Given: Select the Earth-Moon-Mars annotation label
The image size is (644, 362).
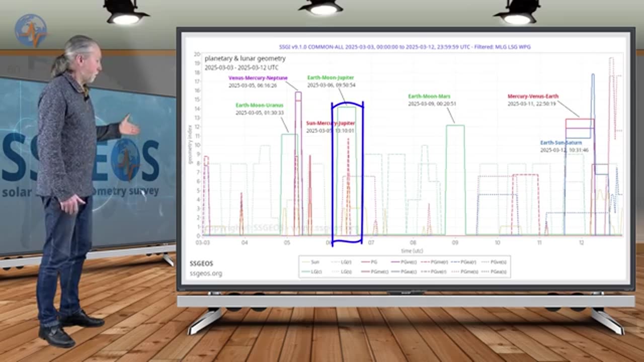Looking at the screenshot, I should (x=429, y=96).
